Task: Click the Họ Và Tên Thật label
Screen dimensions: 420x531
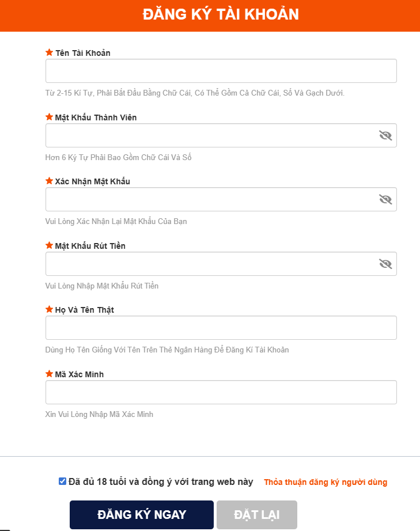Action: (84, 310)
